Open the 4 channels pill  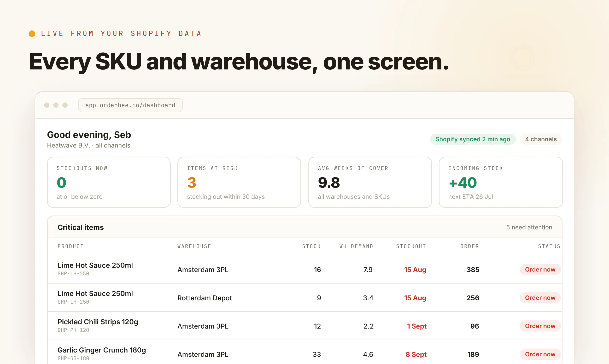point(541,139)
